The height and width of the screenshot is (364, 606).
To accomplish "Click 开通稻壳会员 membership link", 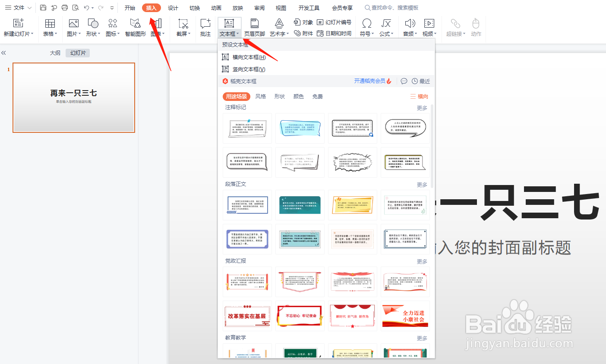I will (x=373, y=81).
